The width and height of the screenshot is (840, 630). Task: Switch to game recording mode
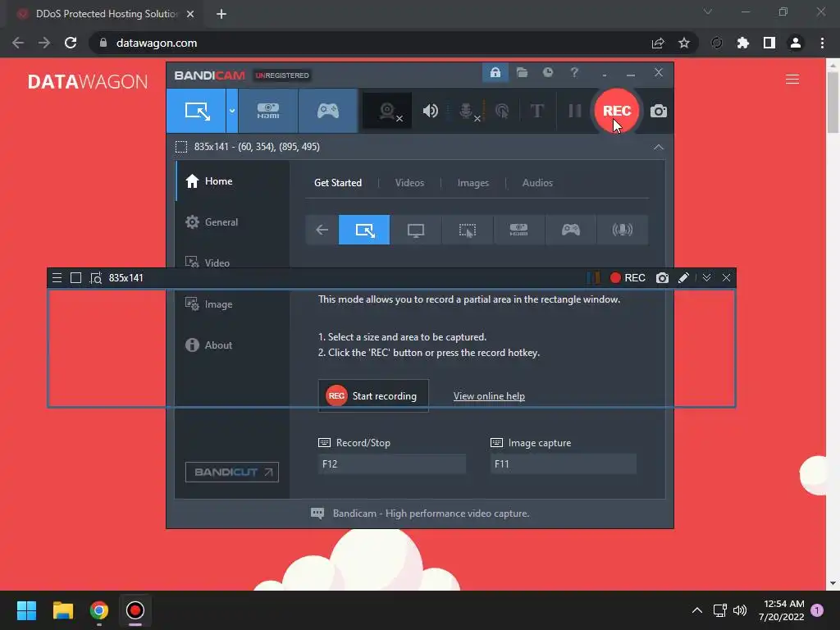tap(328, 111)
